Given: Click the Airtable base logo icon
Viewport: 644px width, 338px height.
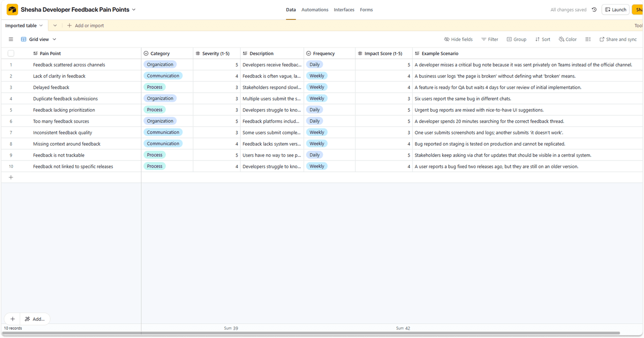Looking at the screenshot, I should (x=12, y=10).
